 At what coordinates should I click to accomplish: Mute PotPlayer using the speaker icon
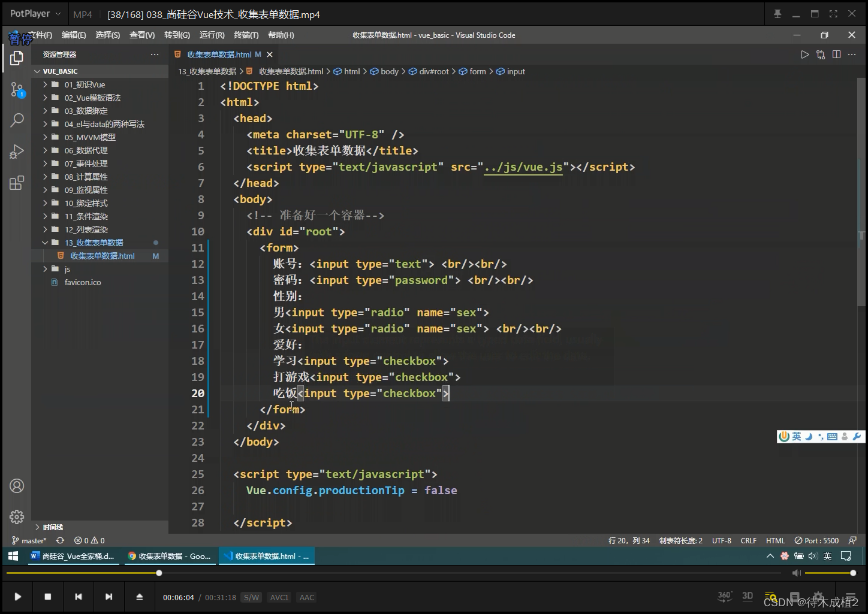pyautogui.click(x=796, y=573)
